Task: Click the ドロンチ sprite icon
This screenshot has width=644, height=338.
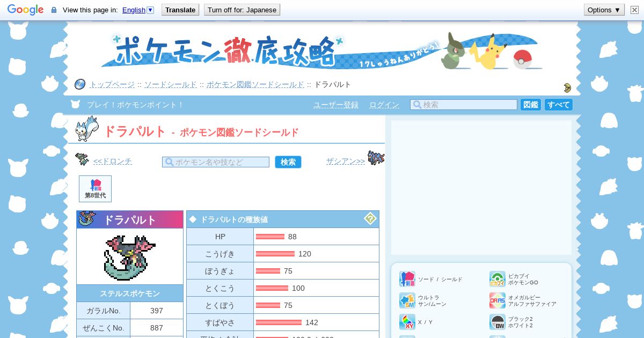Action: pos(82,159)
